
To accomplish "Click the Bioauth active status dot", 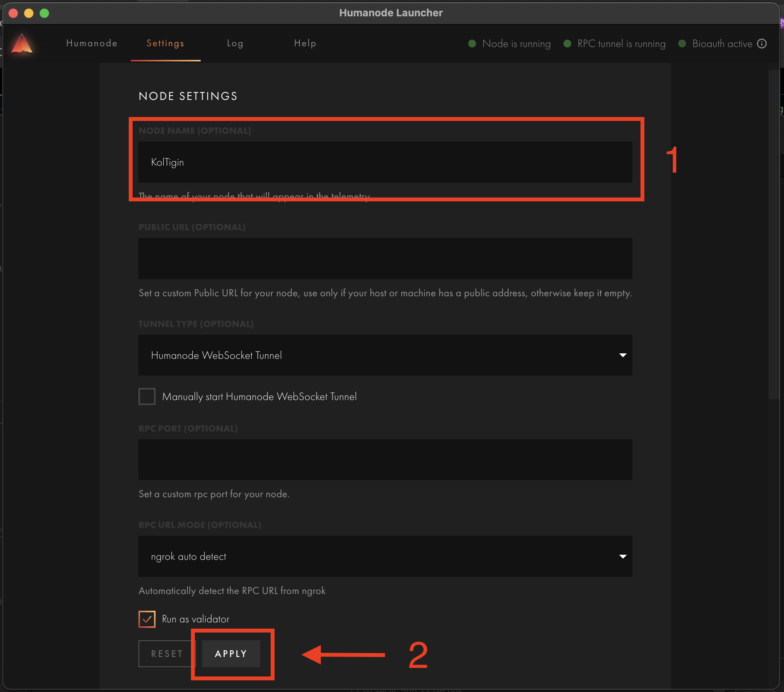I will coord(682,44).
